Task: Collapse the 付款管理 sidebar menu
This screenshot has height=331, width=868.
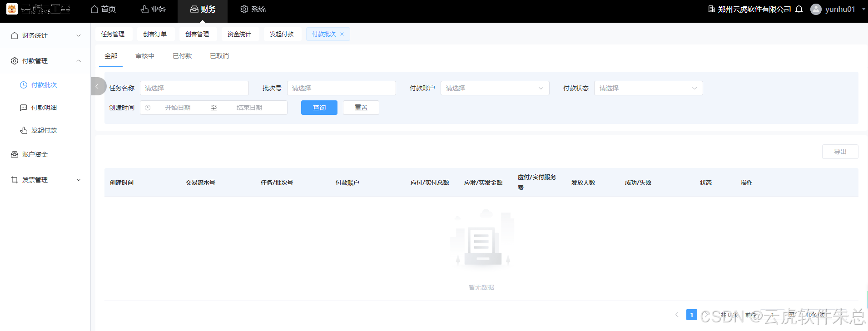Action: click(x=45, y=61)
